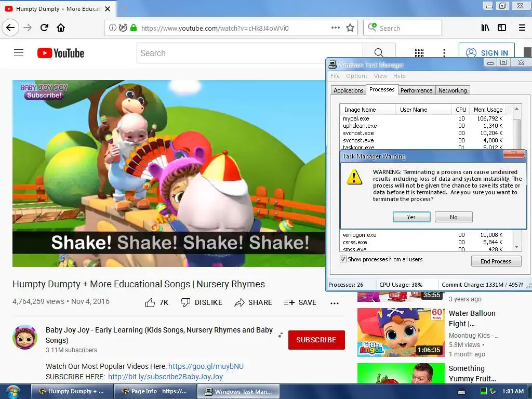532x399 pixels.
Task: Click the YouTube search magnifier button
Action: (379, 53)
